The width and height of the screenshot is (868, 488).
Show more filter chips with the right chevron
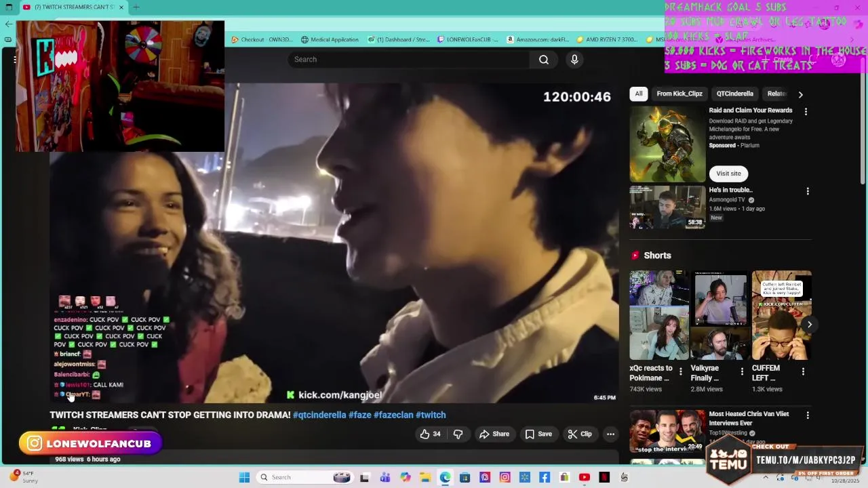tap(800, 94)
